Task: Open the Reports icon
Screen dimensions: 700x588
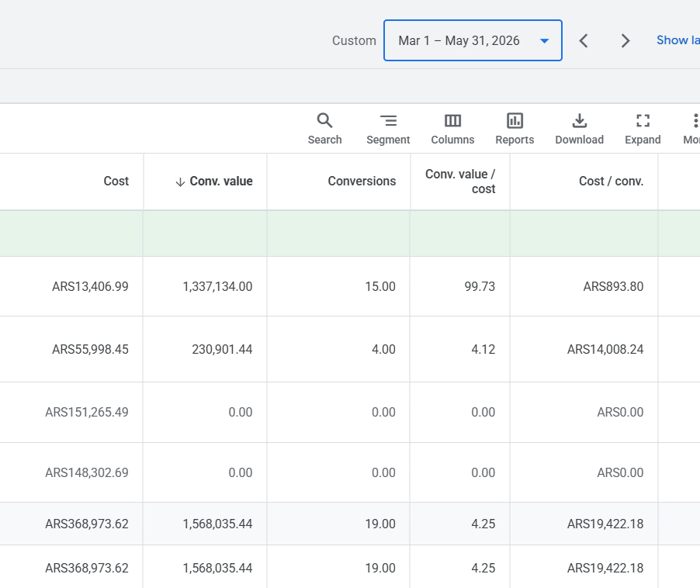Action: click(515, 129)
